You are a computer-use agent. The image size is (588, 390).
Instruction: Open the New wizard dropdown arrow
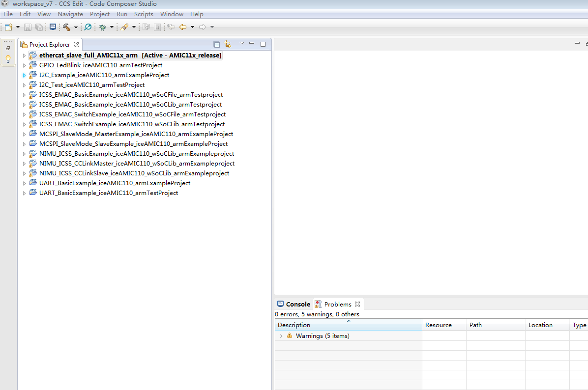coord(18,27)
